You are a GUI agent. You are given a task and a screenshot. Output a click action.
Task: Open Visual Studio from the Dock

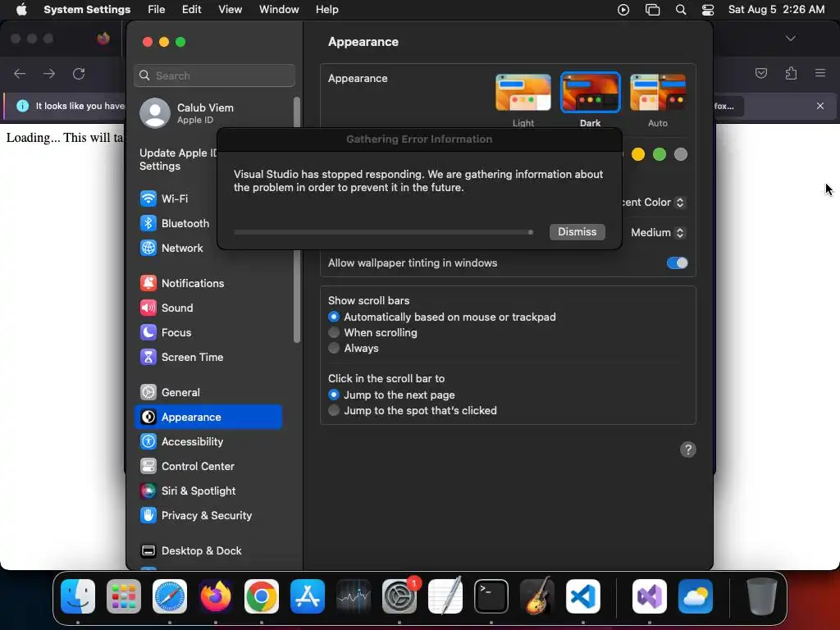point(650,596)
